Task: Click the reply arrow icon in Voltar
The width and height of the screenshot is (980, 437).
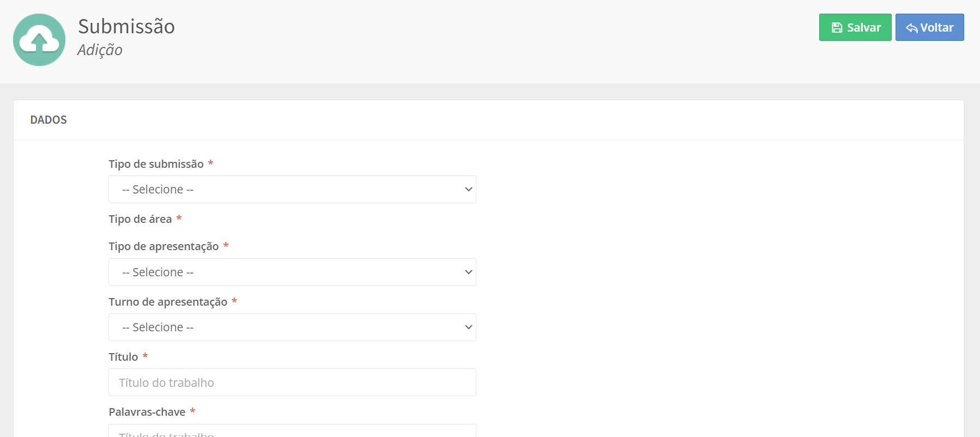Action: tap(911, 28)
